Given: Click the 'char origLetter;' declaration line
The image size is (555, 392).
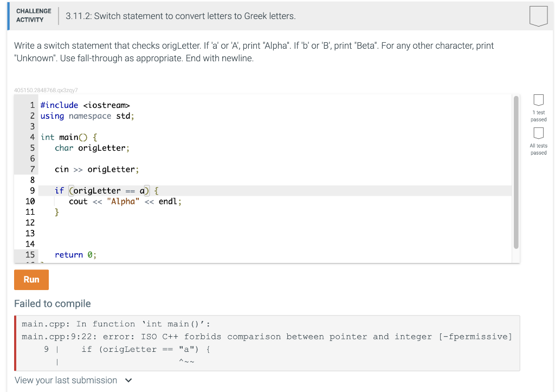Looking at the screenshot, I should (x=92, y=148).
